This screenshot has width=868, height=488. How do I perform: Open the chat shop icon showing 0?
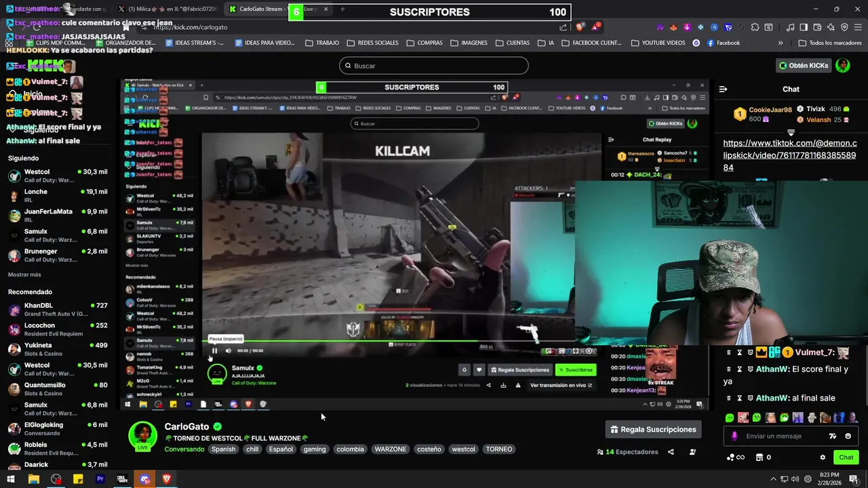[764, 457]
